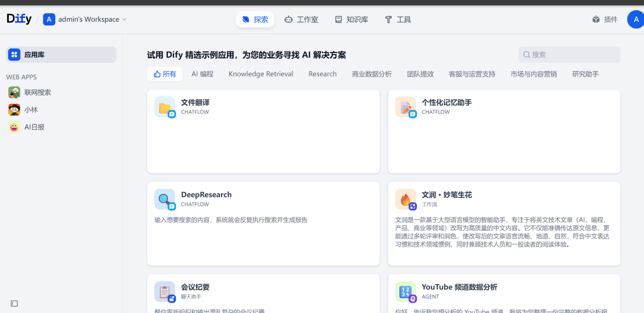This screenshot has height=313, width=644.
Task: Click the DeepResearch magnifier icon
Action: click(x=165, y=199)
